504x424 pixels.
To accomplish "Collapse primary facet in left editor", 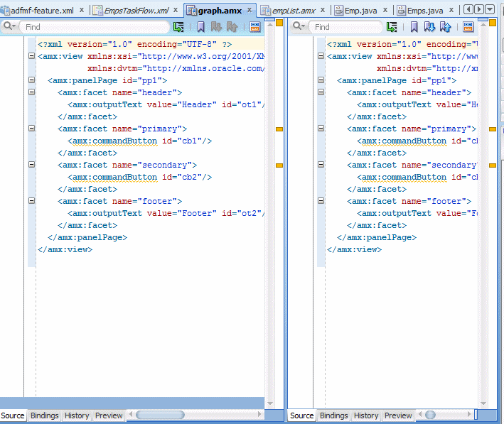I will [31, 129].
